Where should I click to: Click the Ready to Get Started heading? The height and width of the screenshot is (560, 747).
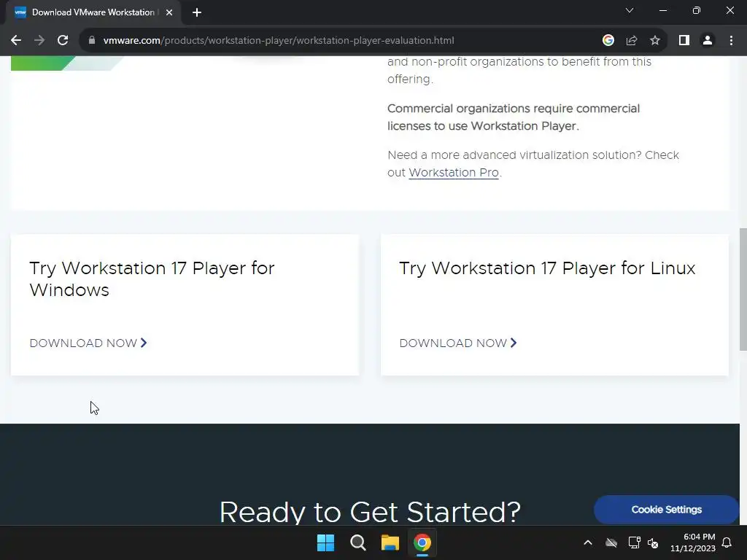[x=370, y=513]
